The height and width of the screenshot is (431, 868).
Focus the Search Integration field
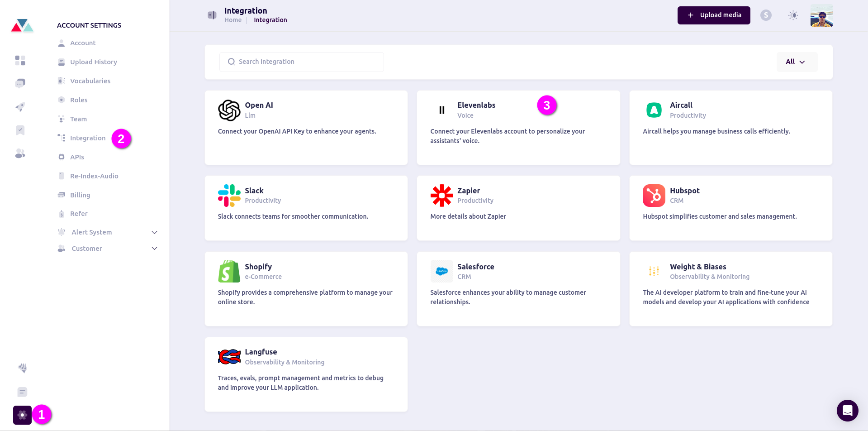coord(302,62)
